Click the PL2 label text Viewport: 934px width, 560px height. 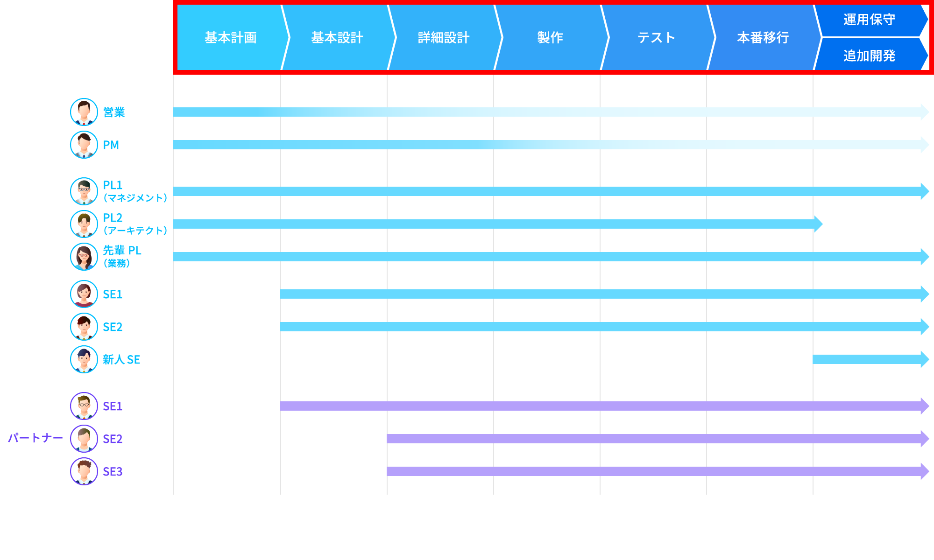(113, 217)
